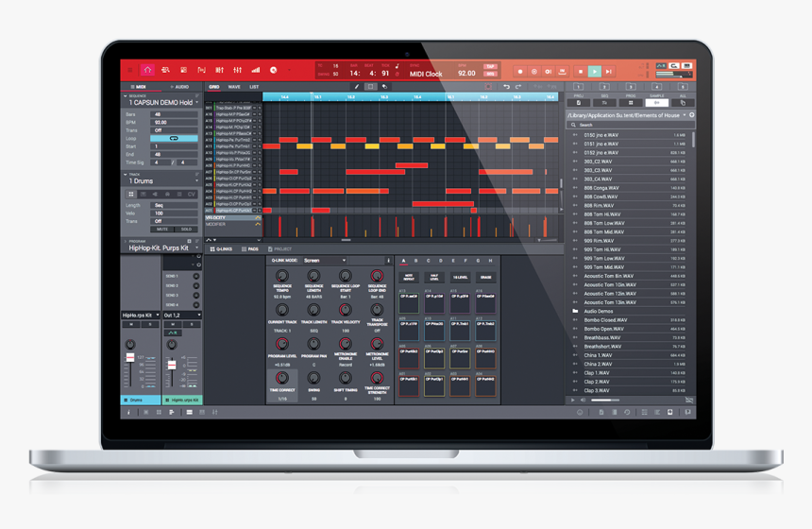The width and height of the screenshot is (812, 529).
Task: Click the undo arrow icon
Action: [506, 87]
